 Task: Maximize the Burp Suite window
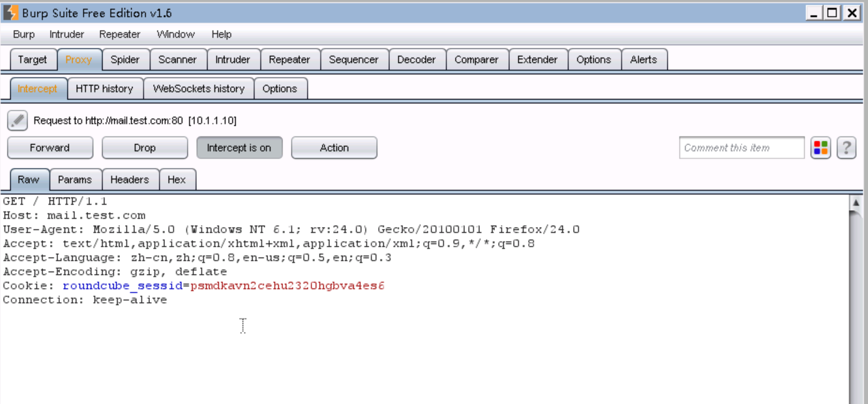(x=833, y=13)
